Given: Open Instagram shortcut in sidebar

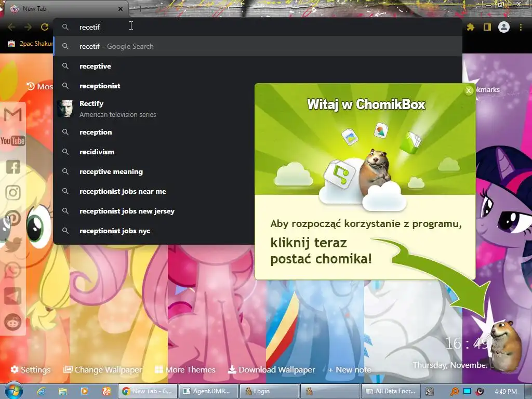Looking at the screenshot, I should tap(13, 193).
